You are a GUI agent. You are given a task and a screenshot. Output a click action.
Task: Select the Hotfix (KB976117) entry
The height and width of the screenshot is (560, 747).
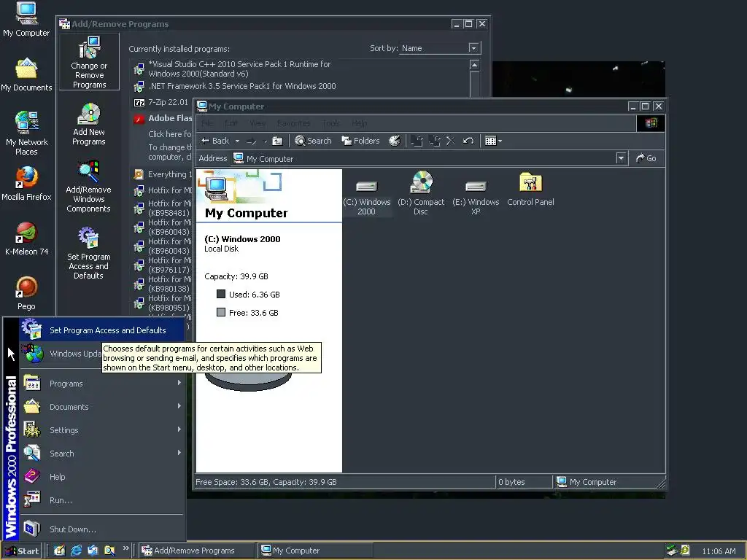162,265
